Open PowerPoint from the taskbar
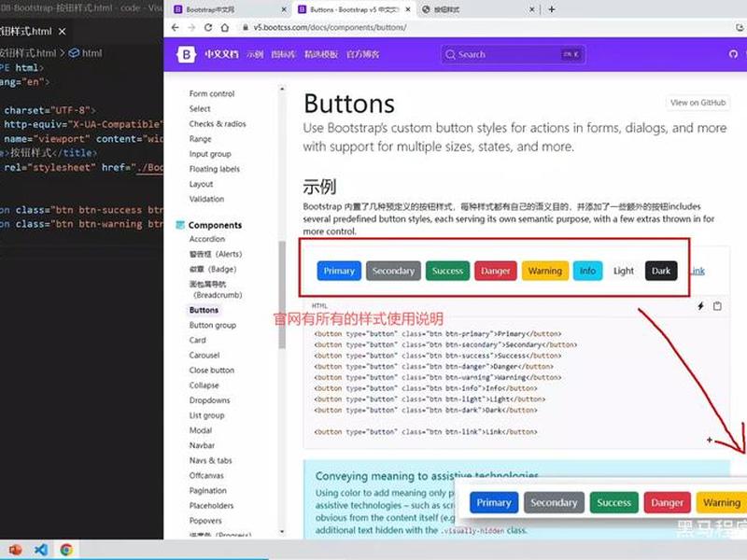Screen dimensions: 747x560 pos(15,550)
